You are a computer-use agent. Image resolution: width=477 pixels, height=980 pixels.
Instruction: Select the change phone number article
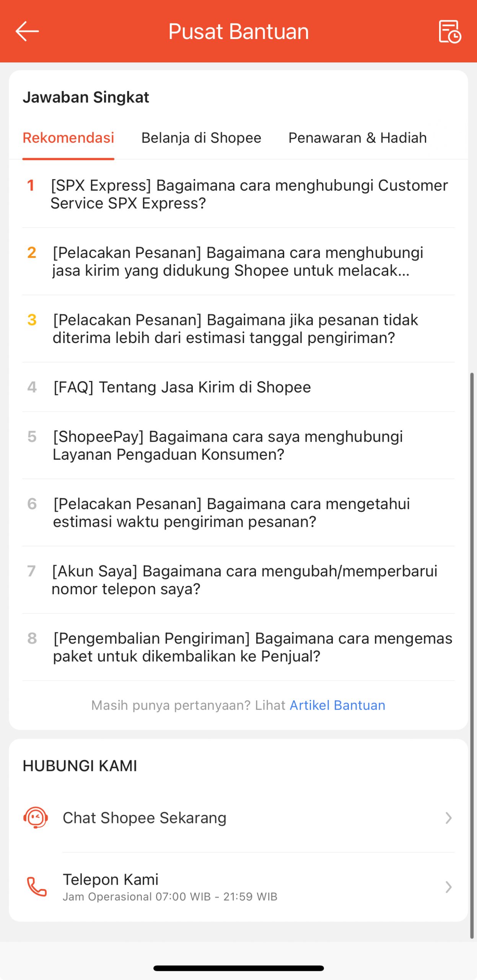[245, 580]
